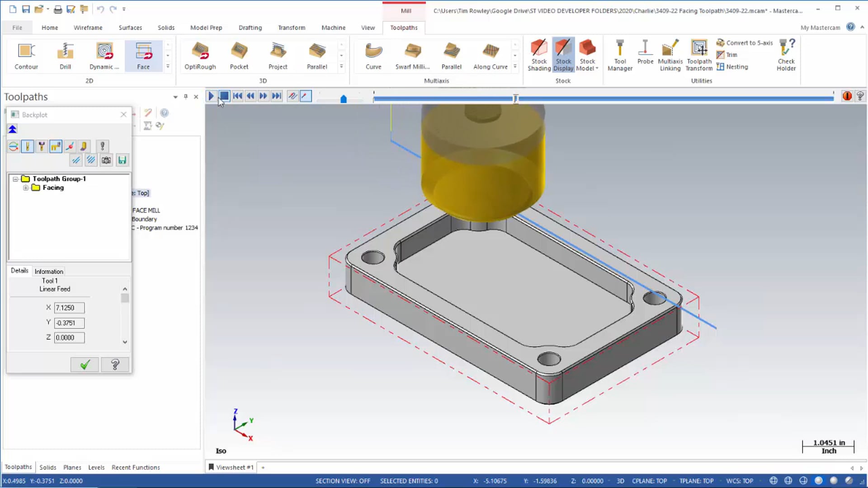Open Toolpath Transform
This screenshot has width=868, height=488.
click(699, 56)
